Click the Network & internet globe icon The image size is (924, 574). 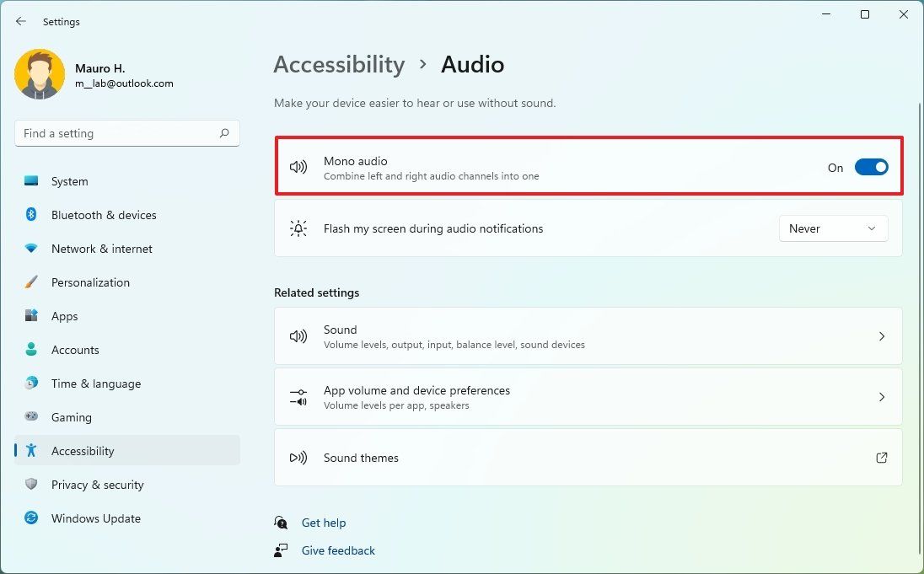[30, 249]
